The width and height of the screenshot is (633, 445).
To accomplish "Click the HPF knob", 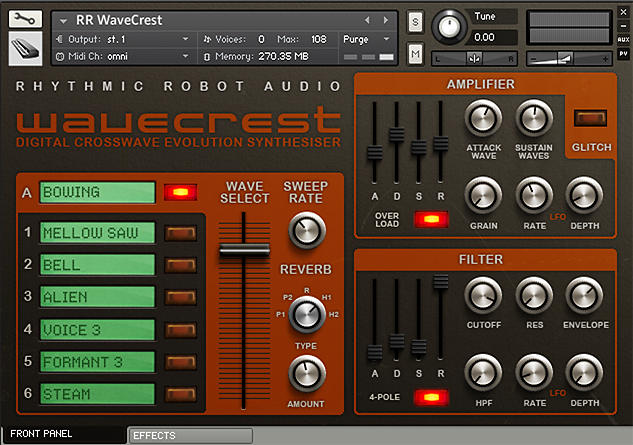I will (x=483, y=373).
